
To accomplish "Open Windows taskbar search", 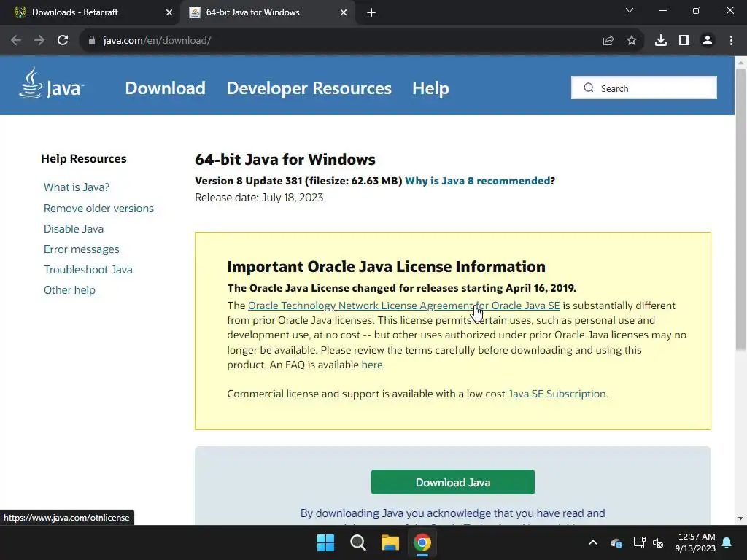I will [357, 542].
